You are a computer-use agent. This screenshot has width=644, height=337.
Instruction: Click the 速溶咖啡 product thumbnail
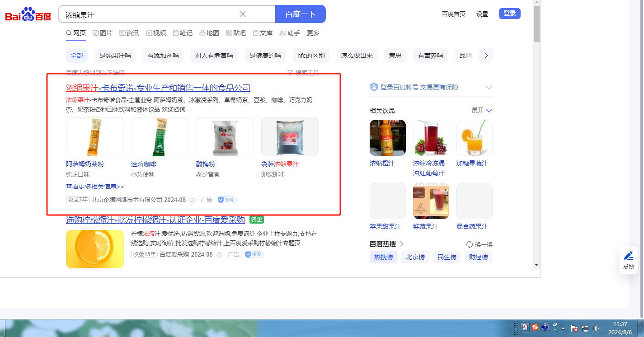[x=160, y=137]
